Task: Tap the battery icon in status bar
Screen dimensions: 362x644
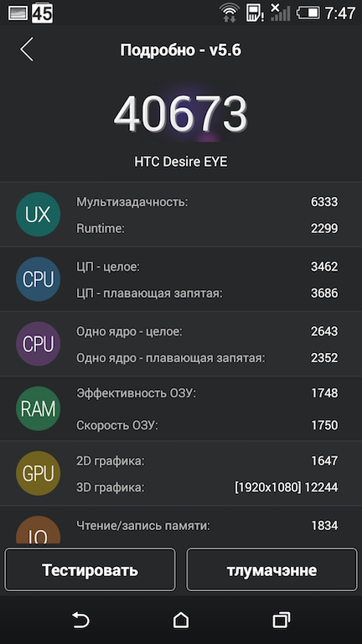Action: click(x=308, y=13)
